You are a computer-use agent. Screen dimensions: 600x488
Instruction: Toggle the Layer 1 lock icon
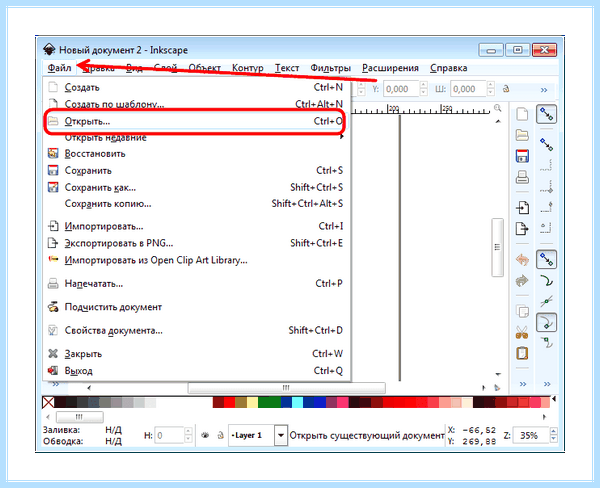click(x=220, y=435)
